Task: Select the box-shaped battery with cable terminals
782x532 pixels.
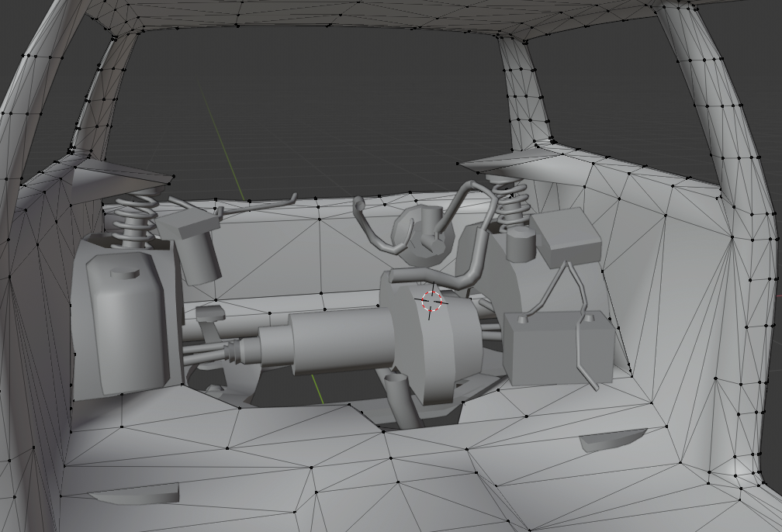Action: 559,348
